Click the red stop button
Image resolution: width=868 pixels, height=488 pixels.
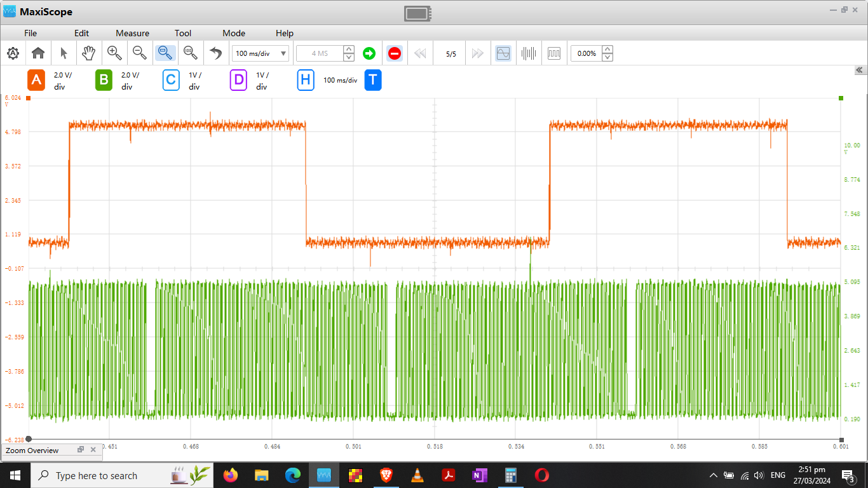[x=395, y=53]
